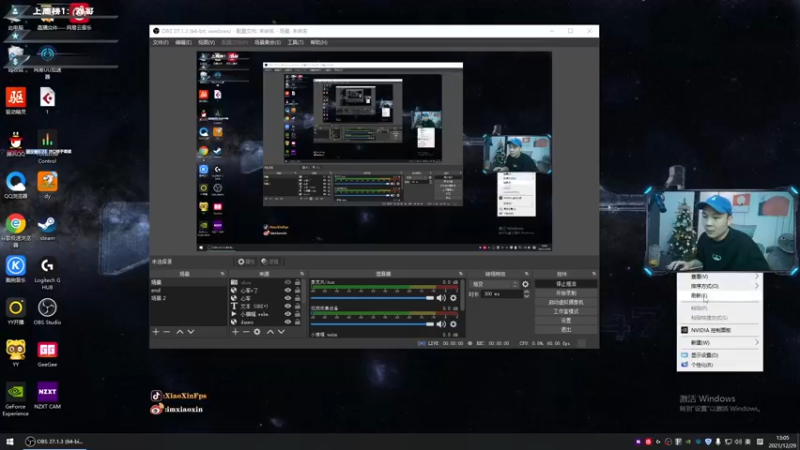Open the 视图(V) menu in OBS

(x=206, y=42)
